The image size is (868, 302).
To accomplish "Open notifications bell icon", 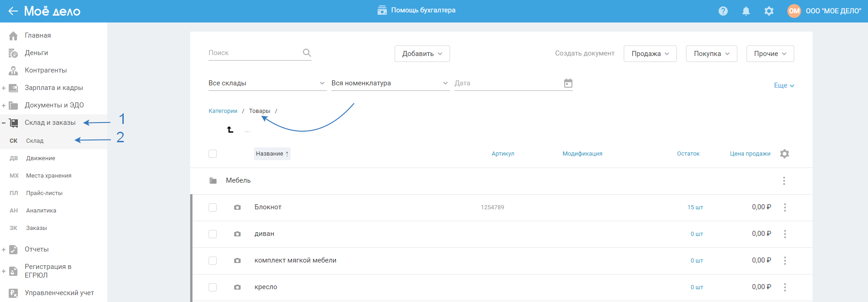I will [x=746, y=11].
